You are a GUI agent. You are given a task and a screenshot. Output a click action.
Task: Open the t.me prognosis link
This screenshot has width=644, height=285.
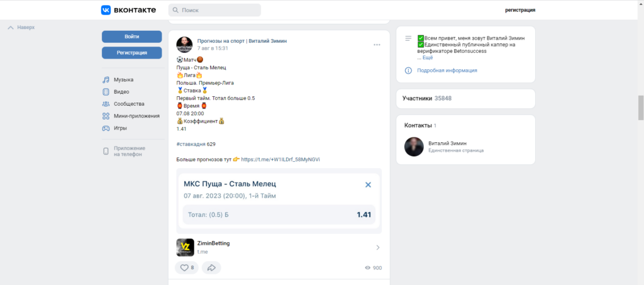point(280,160)
